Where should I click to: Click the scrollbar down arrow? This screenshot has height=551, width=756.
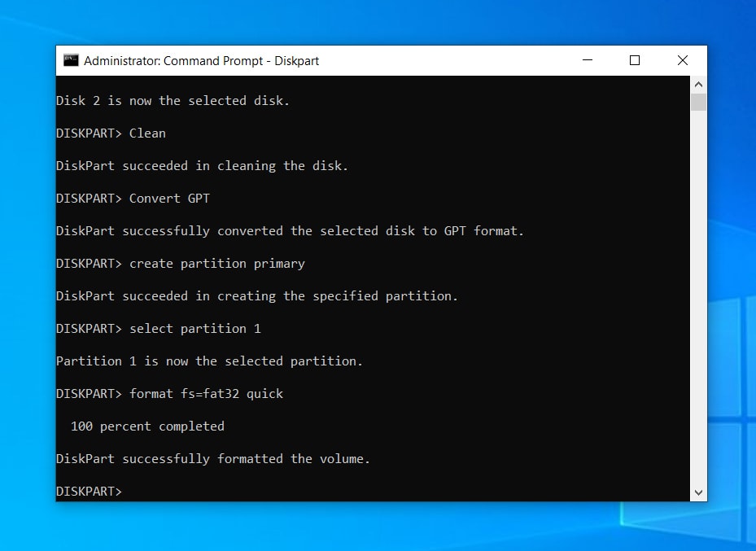(698, 492)
